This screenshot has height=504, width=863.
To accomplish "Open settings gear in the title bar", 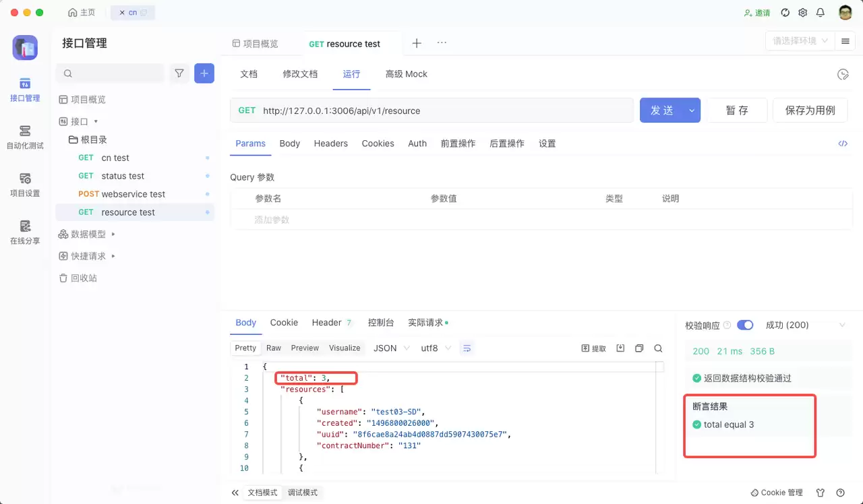I will [x=802, y=12].
